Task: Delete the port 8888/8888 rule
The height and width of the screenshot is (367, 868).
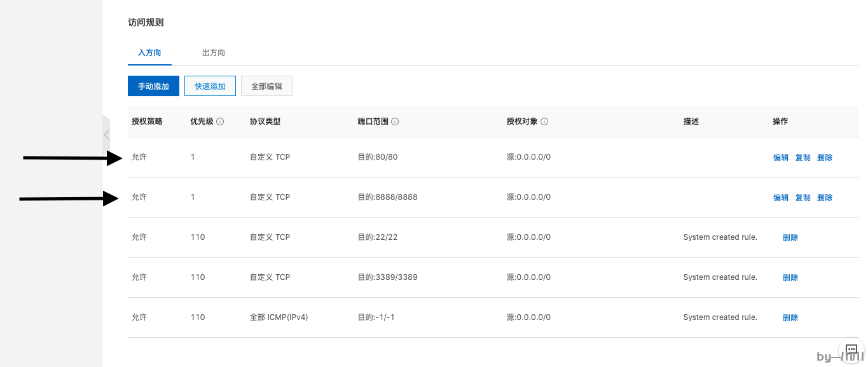Action: click(x=825, y=198)
